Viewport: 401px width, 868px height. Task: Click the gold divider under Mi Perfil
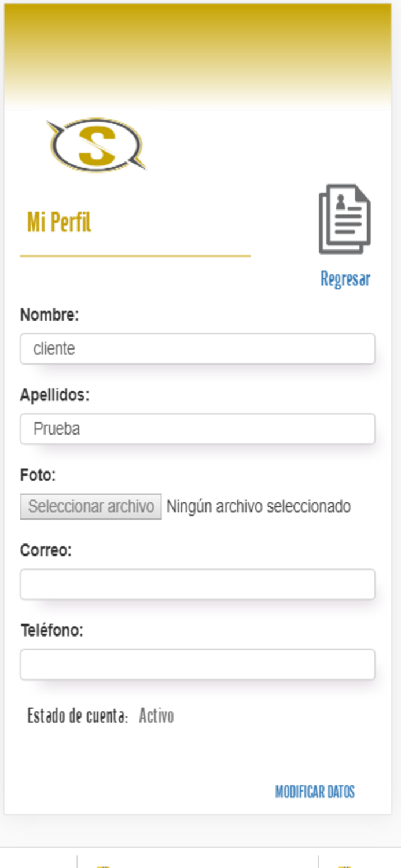coord(135,255)
